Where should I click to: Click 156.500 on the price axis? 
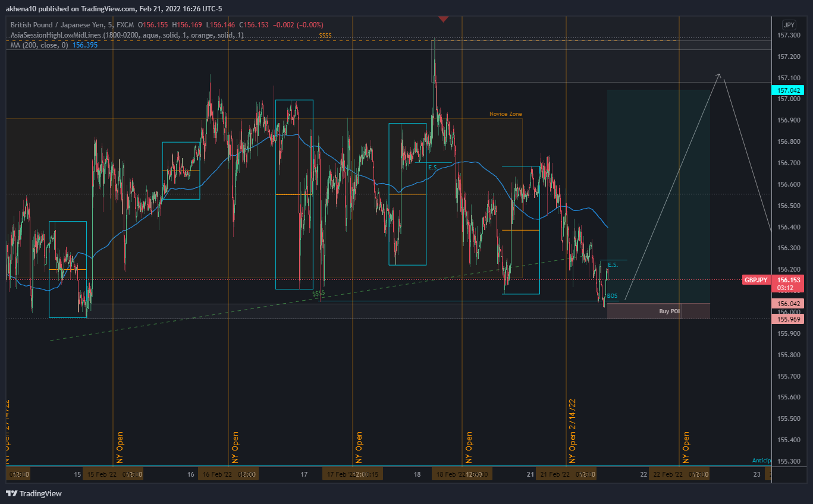(x=789, y=206)
